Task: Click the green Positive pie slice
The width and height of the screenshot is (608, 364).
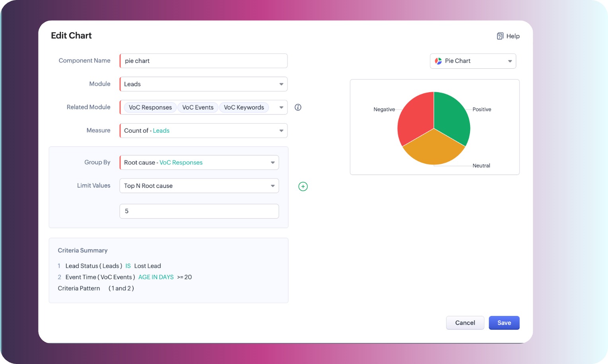Action: coord(451,115)
